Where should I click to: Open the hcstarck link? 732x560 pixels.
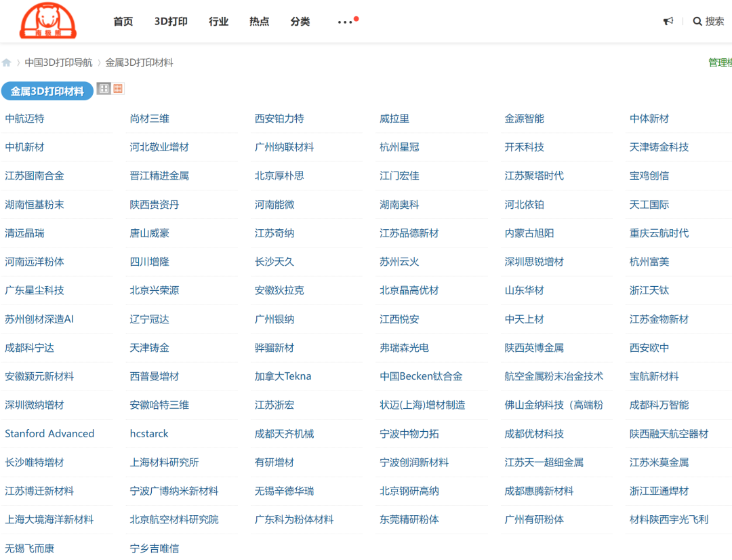pyautogui.click(x=149, y=434)
